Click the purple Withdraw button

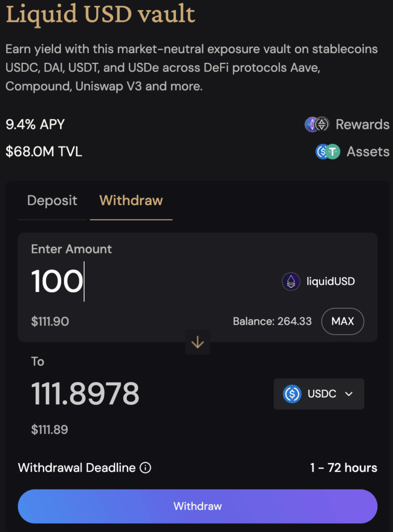(197, 506)
